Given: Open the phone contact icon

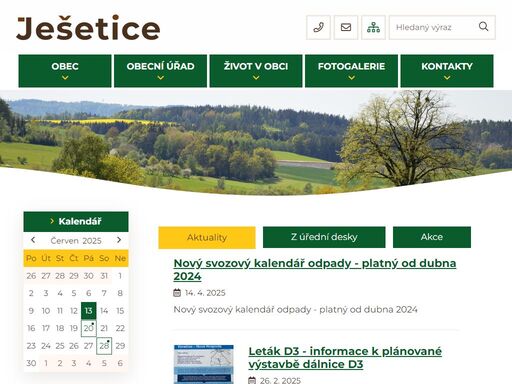Looking at the screenshot, I should pyautogui.click(x=318, y=27).
